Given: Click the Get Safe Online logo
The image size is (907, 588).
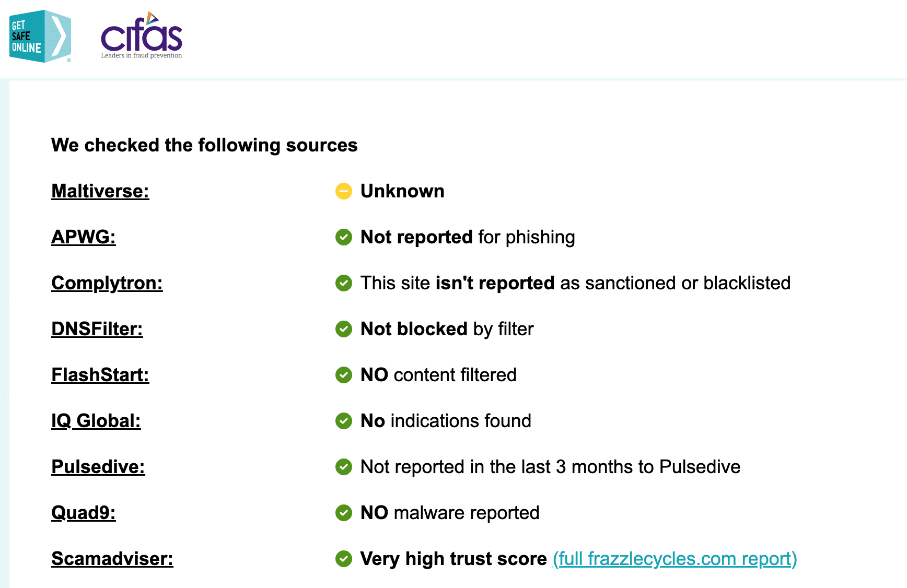Looking at the screenshot, I should coord(40,36).
